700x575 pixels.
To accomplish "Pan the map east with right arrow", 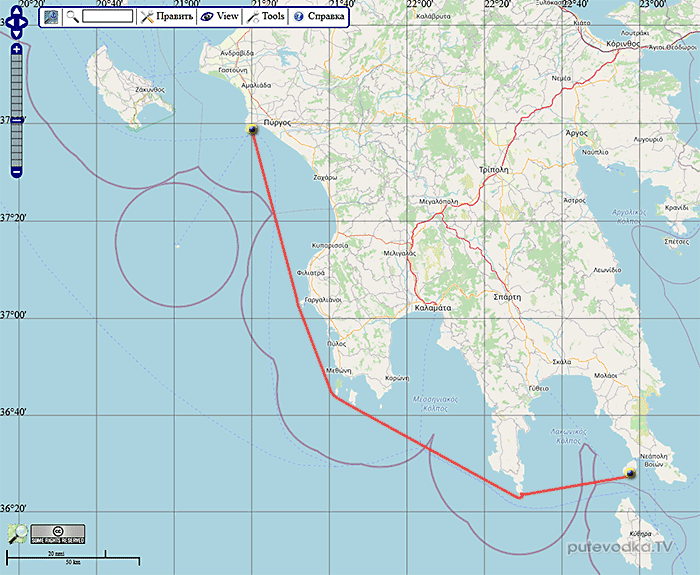I will point(25,22).
